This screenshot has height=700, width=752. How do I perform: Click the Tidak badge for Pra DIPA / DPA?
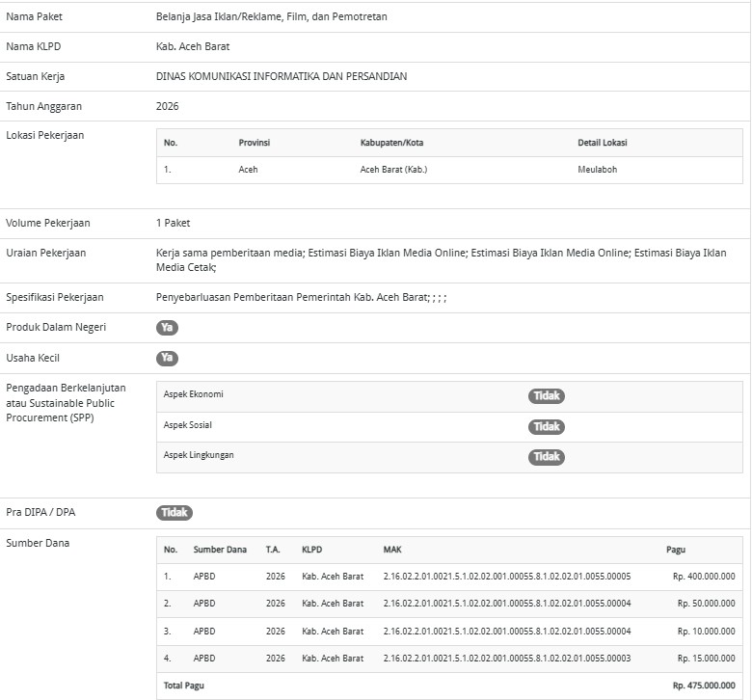(175, 513)
